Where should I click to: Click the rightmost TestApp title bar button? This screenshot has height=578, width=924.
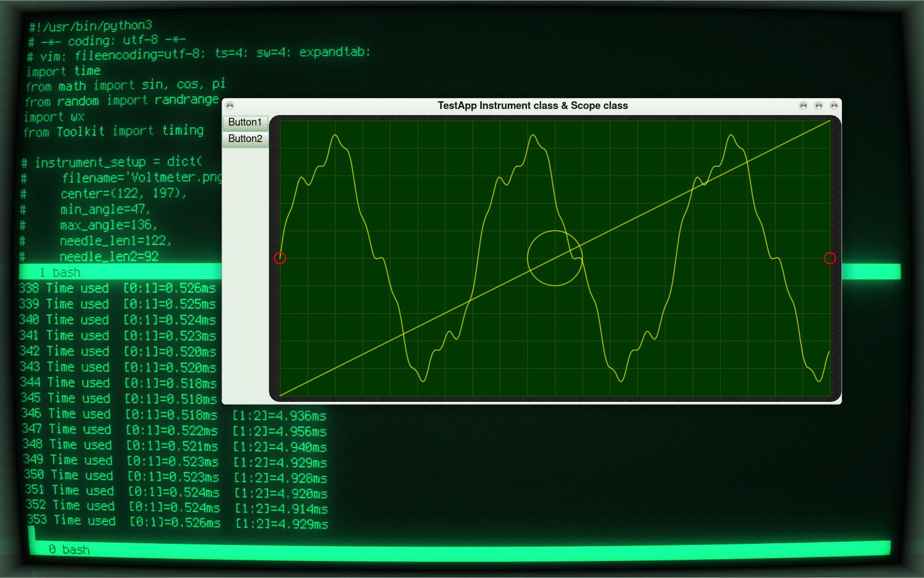point(834,106)
